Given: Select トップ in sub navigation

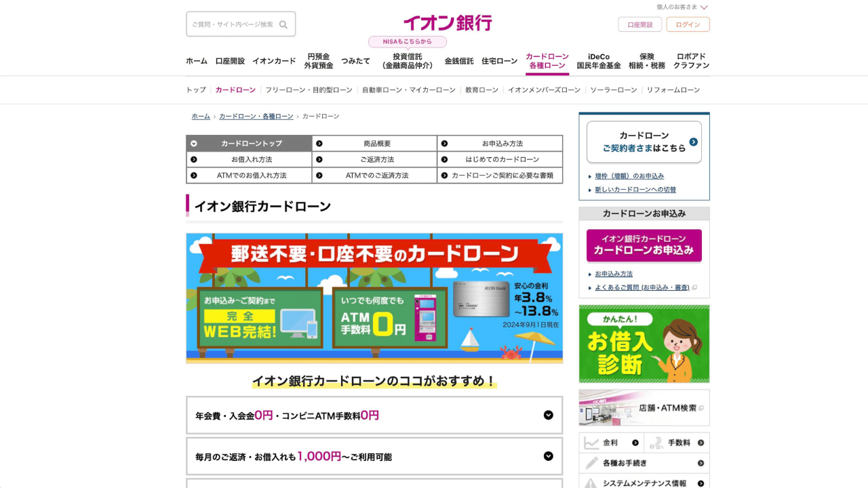Looking at the screenshot, I should click(x=196, y=90).
